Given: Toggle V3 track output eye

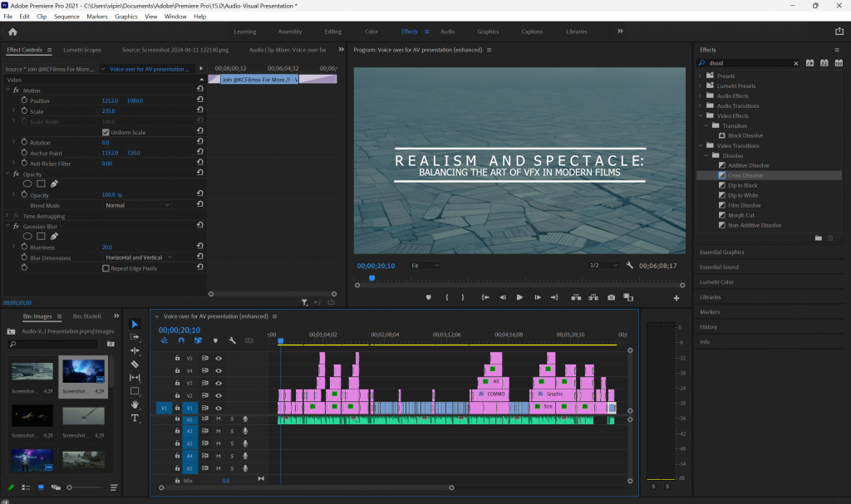Looking at the screenshot, I should point(219,383).
